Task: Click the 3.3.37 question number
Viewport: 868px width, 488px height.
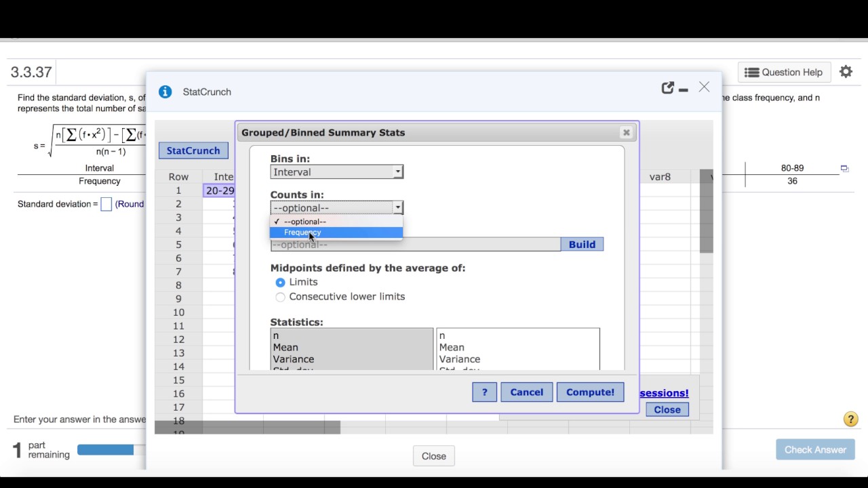Action: click(31, 72)
